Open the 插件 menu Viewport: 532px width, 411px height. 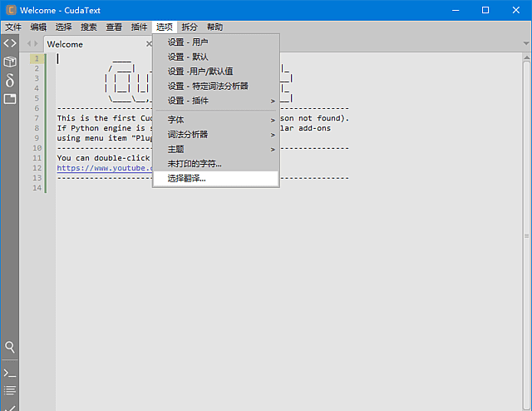pyautogui.click(x=139, y=27)
